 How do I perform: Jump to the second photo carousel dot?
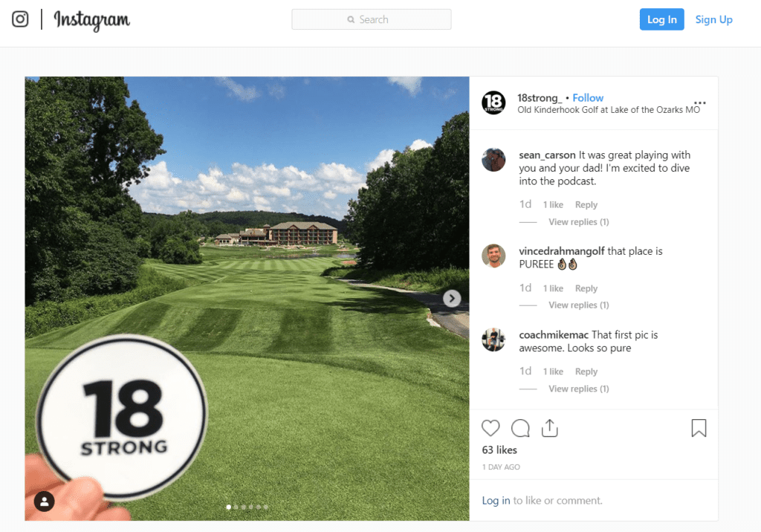click(236, 507)
